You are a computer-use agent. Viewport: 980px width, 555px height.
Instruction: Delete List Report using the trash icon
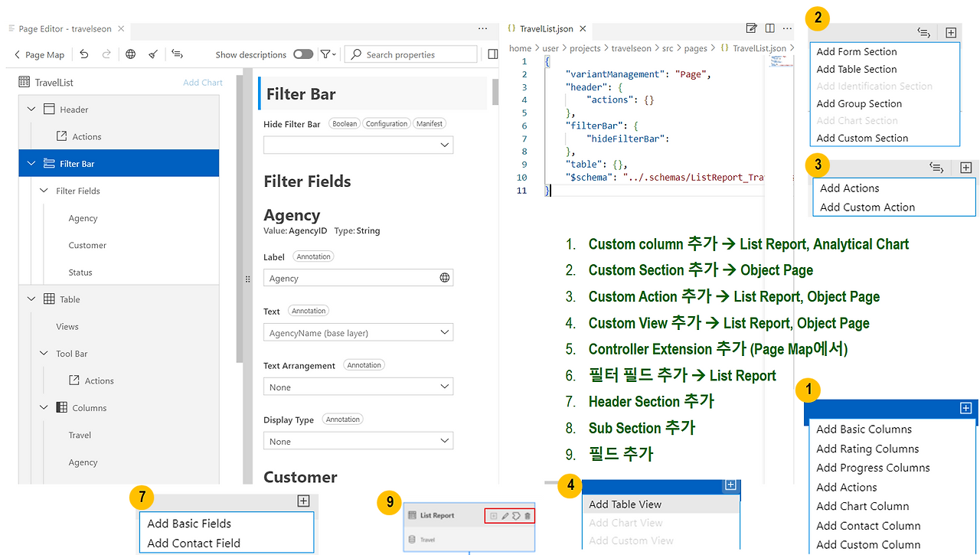[528, 515]
